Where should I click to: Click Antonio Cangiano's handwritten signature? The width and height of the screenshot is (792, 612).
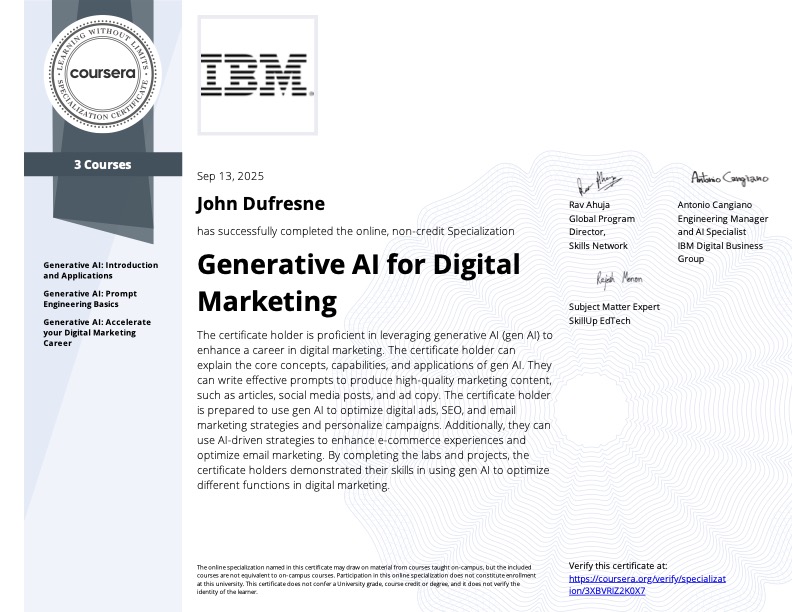click(x=729, y=178)
